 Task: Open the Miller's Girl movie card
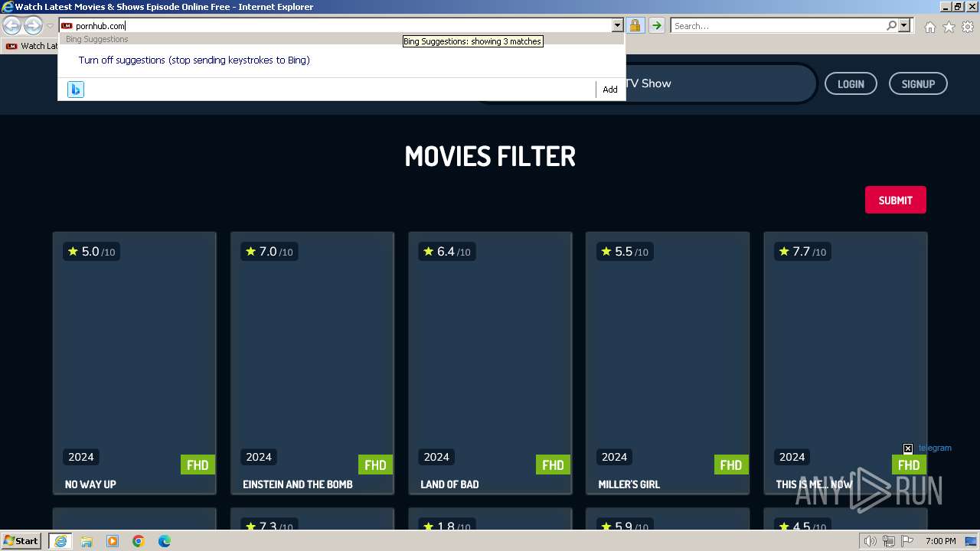click(668, 363)
